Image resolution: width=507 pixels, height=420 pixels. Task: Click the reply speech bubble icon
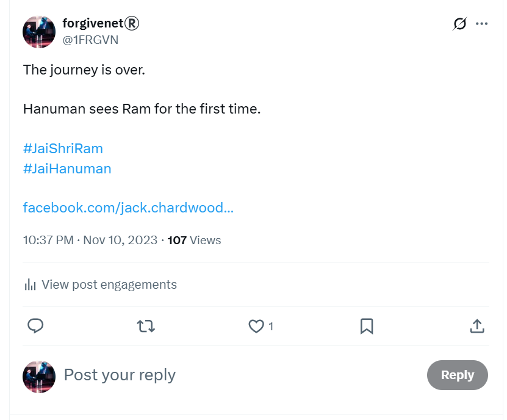35,326
